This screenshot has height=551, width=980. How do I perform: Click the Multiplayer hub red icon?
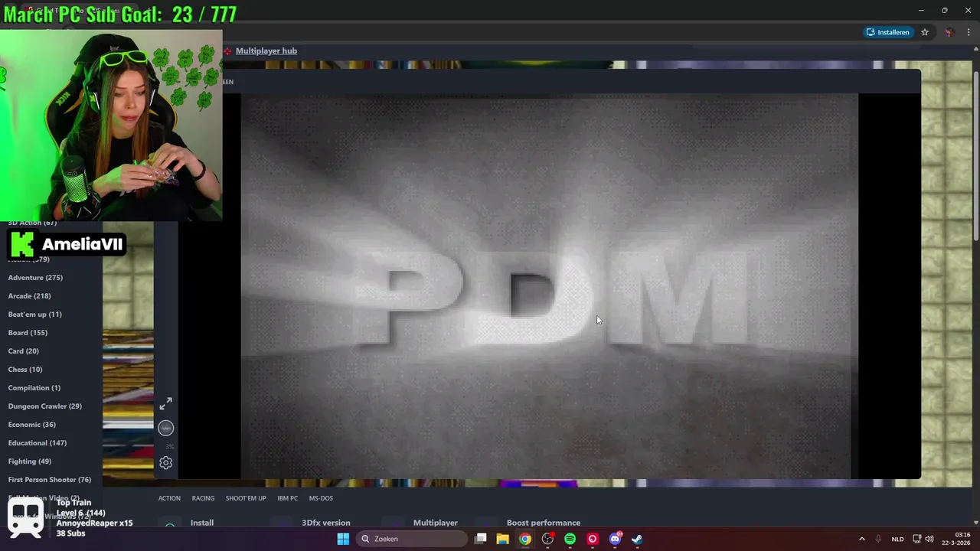click(x=227, y=51)
